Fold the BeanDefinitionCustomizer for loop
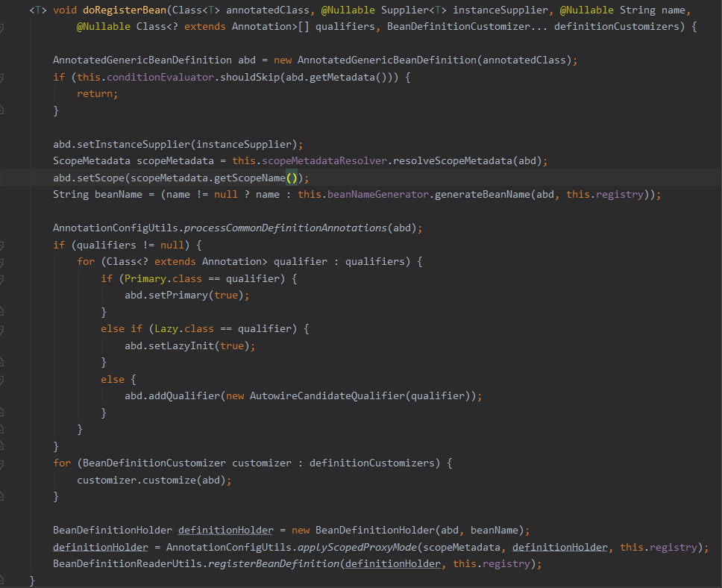 [x=1, y=463]
